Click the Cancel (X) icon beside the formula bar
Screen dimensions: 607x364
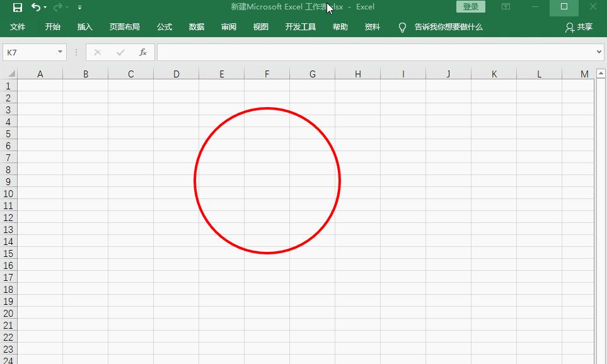pos(98,52)
